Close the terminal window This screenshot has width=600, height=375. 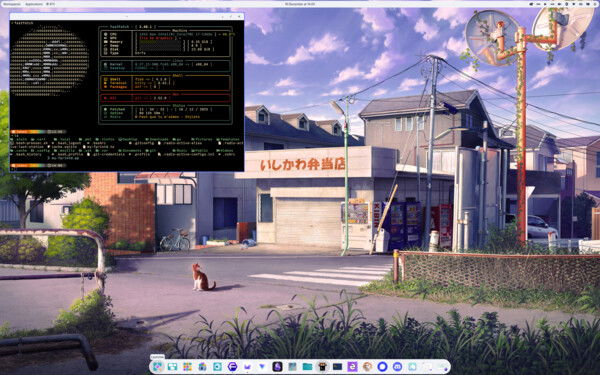[x=240, y=16]
